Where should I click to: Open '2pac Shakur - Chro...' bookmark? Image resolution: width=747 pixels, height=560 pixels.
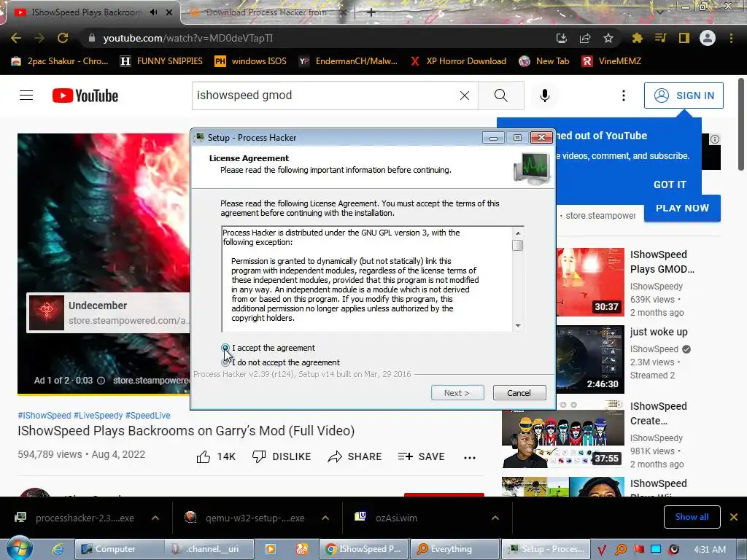pos(60,61)
